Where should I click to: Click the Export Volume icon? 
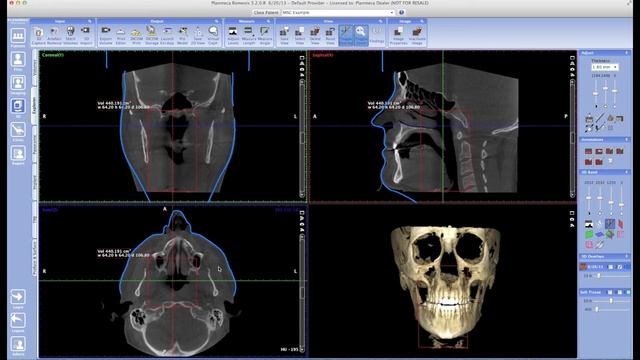pos(106,35)
